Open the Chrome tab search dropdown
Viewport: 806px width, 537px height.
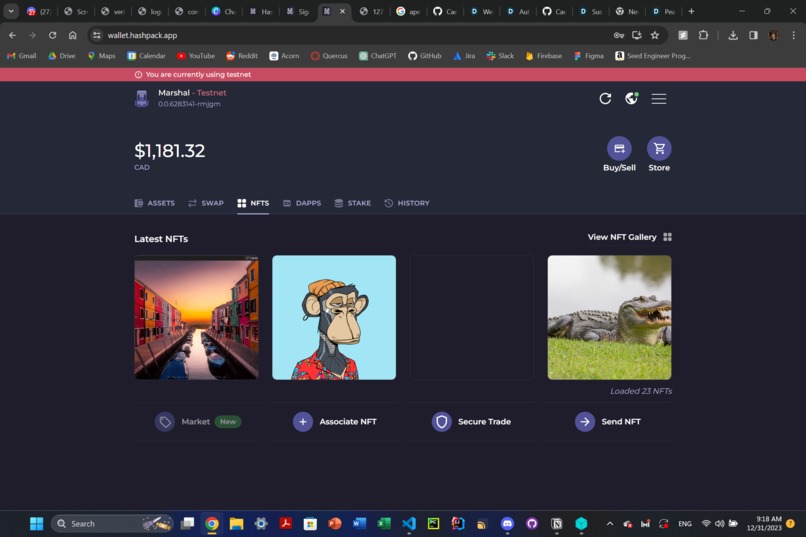[x=11, y=11]
